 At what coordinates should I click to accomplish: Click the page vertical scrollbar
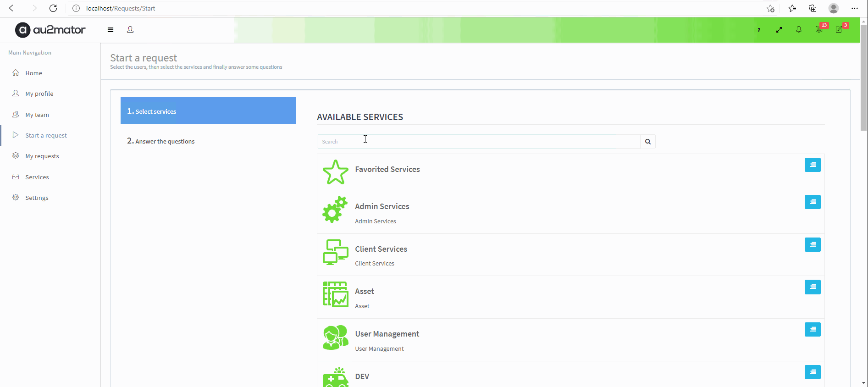[x=864, y=183]
